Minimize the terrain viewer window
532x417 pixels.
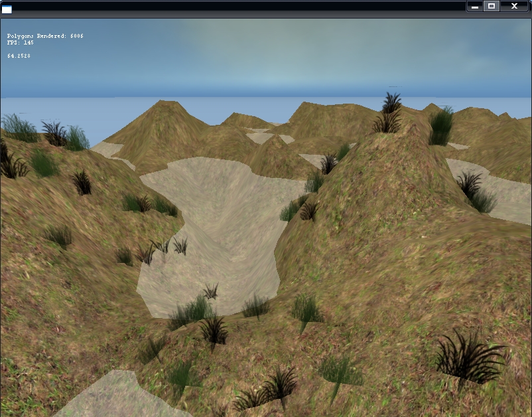point(474,6)
